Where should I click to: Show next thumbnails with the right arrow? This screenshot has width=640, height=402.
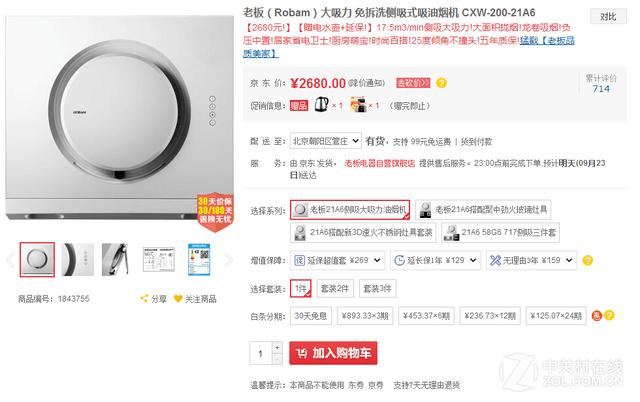pyautogui.click(x=229, y=260)
